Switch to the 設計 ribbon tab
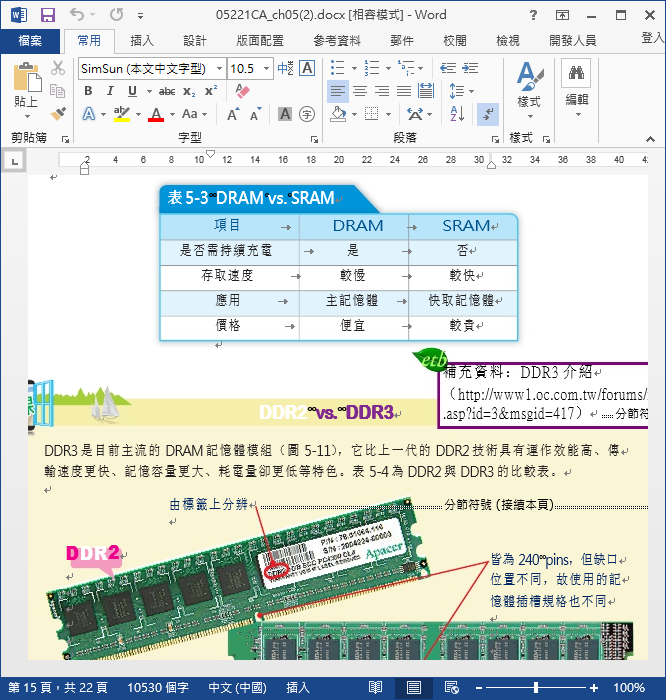Image resolution: width=666 pixels, height=700 pixels. point(195,41)
